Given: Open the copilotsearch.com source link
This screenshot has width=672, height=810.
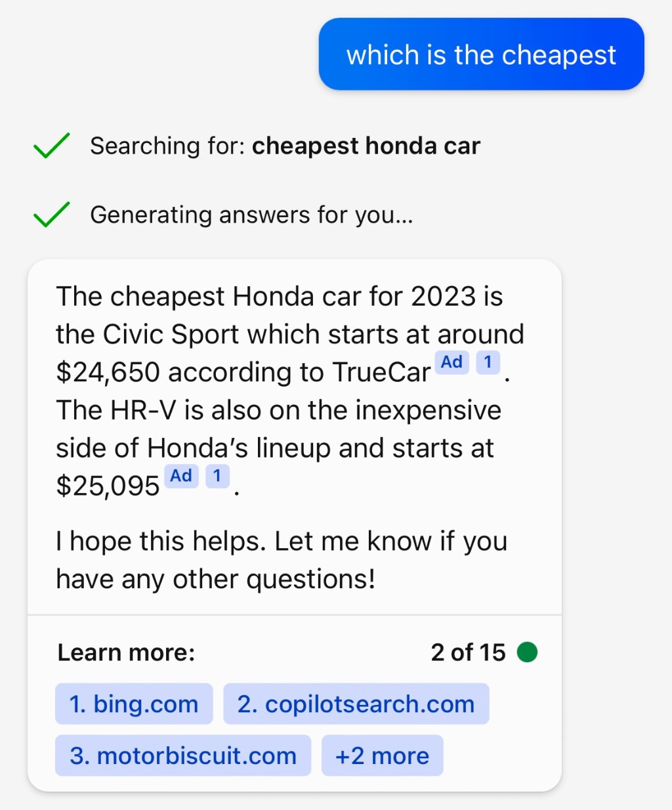Looking at the screenshot, I should (356, 704).
